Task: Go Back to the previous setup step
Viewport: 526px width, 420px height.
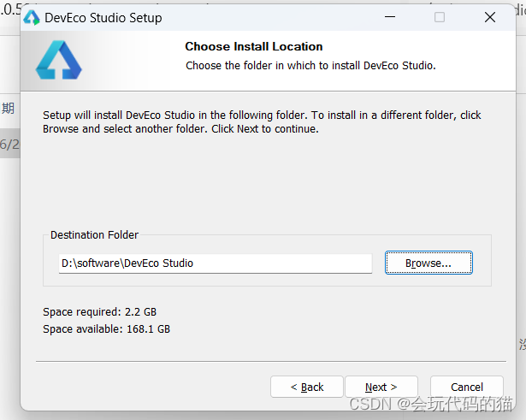Action: [306, 387]
